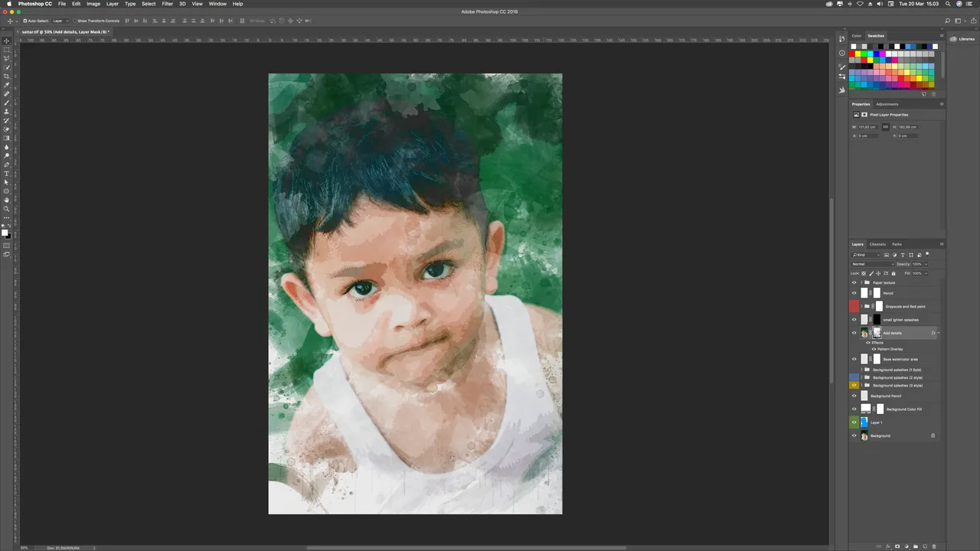Toggle Show Transform Controls checkbox
Screen dimensions: 980x551
tap(74, 21)
